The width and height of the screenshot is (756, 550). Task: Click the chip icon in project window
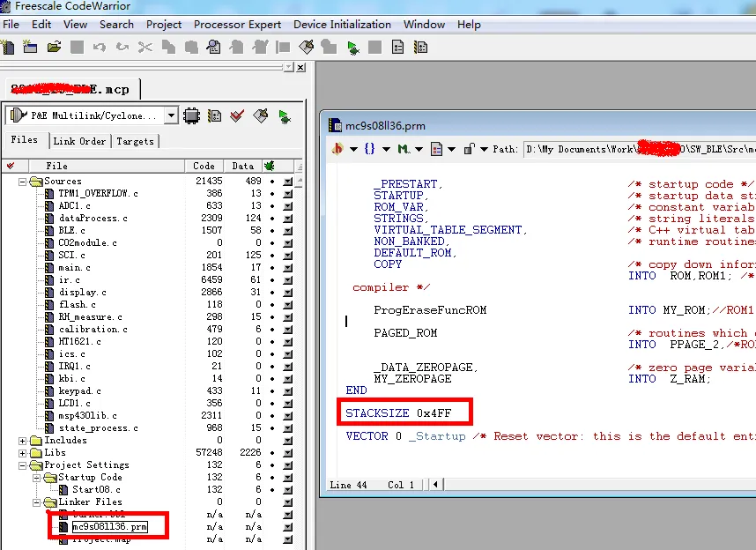pyautogui.click(x=191, y=115)
